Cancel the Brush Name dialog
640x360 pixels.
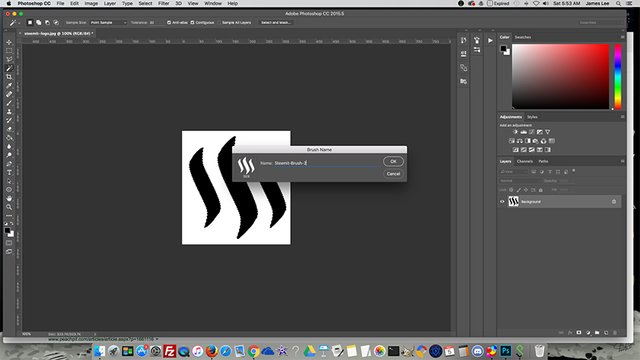(393, 174)
